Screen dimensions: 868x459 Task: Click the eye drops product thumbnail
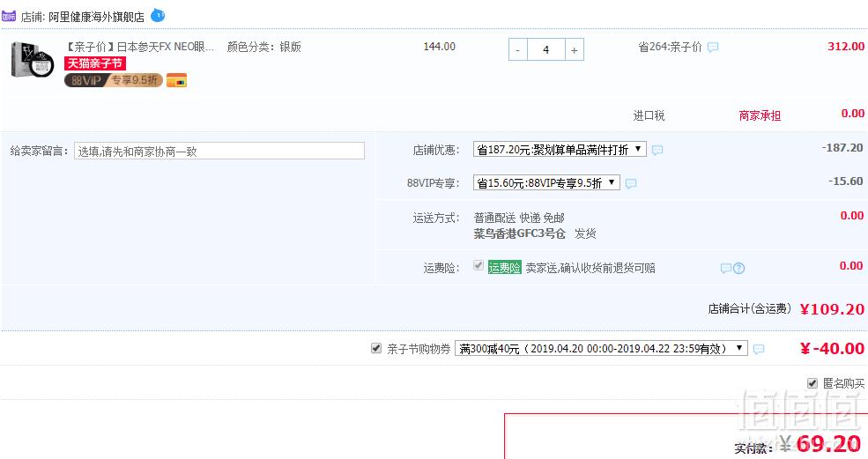(32, 60)
